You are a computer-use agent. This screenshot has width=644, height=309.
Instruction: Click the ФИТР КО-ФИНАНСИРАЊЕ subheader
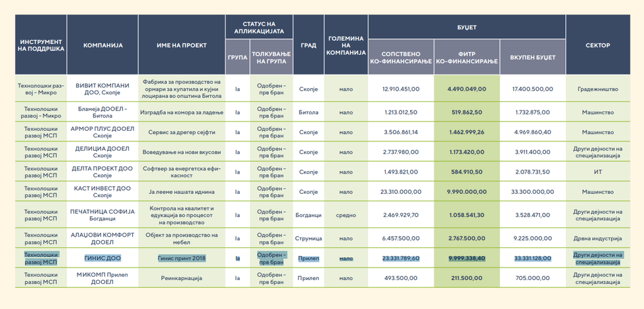[467, 57]
